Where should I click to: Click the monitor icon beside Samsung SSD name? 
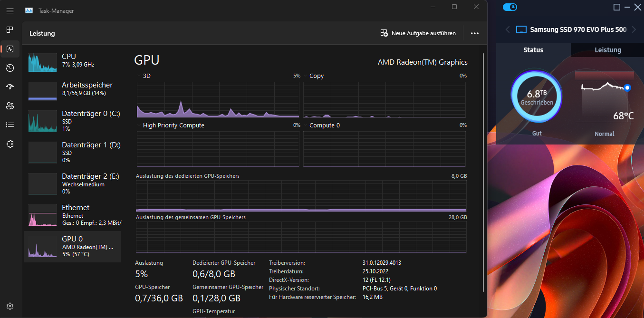[x=521, y=29]
